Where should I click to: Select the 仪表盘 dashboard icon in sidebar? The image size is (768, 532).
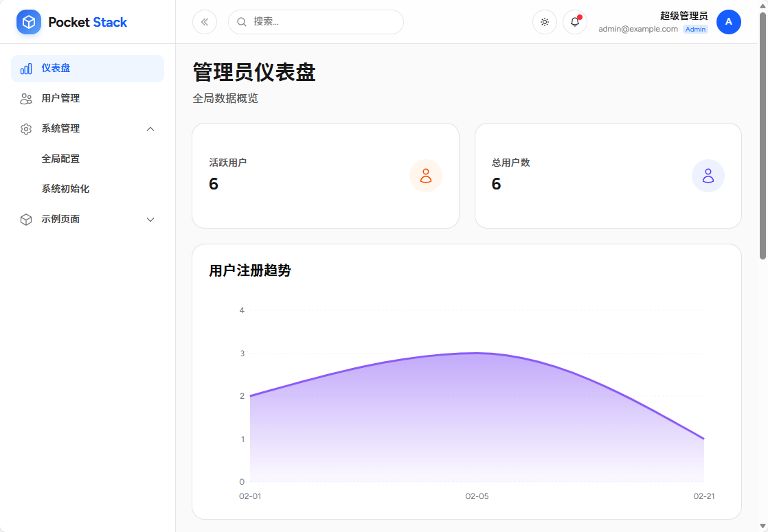coord(25,68)
